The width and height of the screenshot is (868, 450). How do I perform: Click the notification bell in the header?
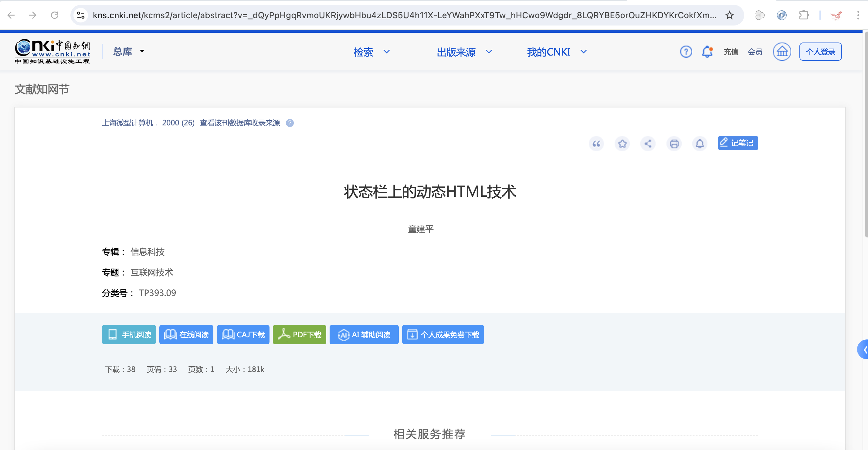pos(707,51)
